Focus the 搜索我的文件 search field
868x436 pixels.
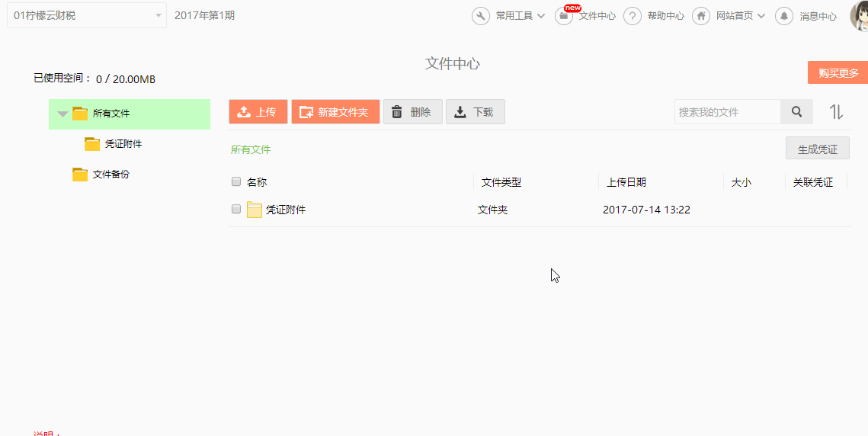point(727,112)
